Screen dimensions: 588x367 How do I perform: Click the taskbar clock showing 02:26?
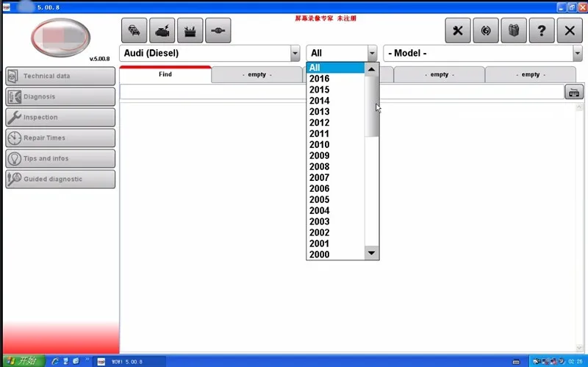(x=576, y=362)
